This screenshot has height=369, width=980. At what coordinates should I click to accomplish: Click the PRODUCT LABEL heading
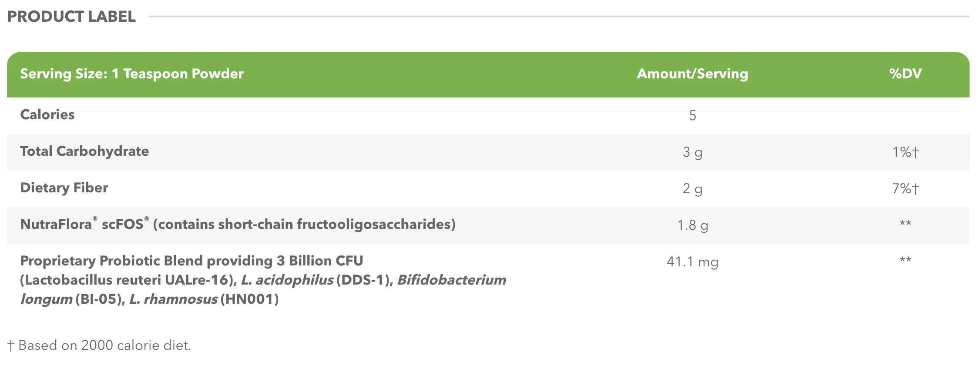pos(71,17)
